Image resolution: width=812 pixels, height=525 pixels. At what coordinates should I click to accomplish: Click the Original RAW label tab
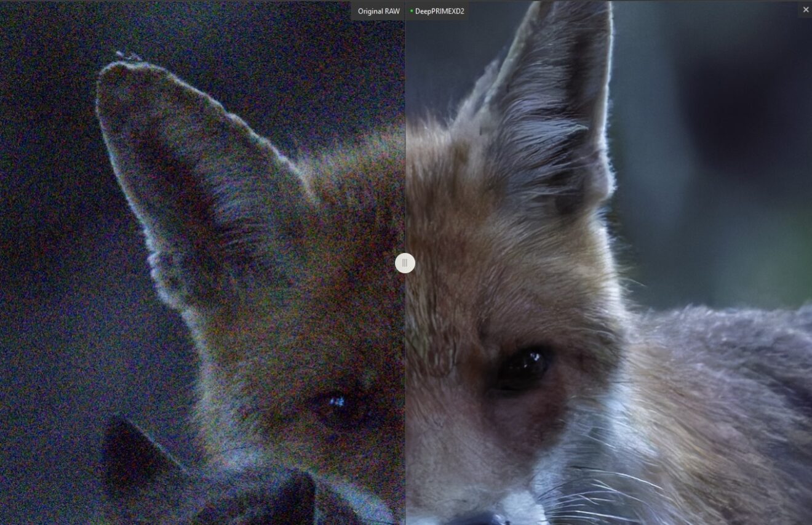click(x=378, y=11)
